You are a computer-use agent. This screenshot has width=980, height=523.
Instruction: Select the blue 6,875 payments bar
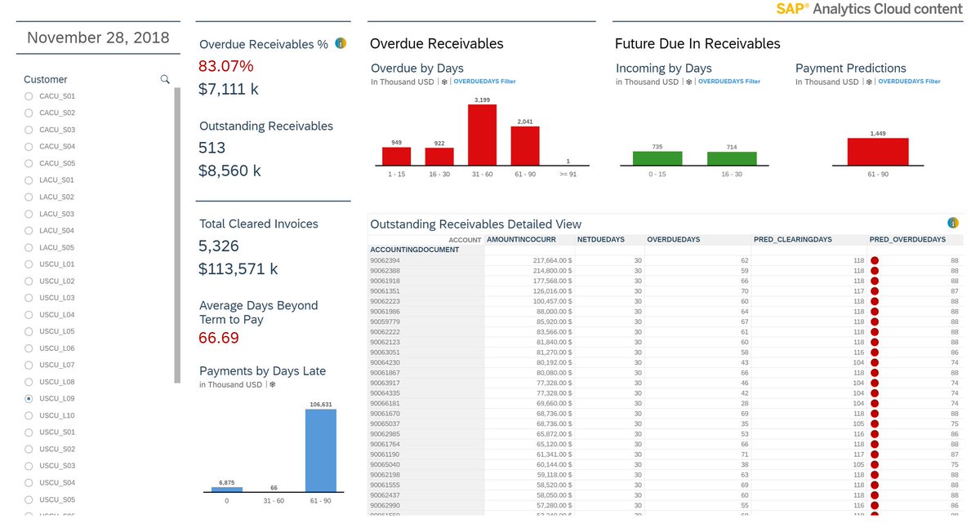click(x=227, y=490)
